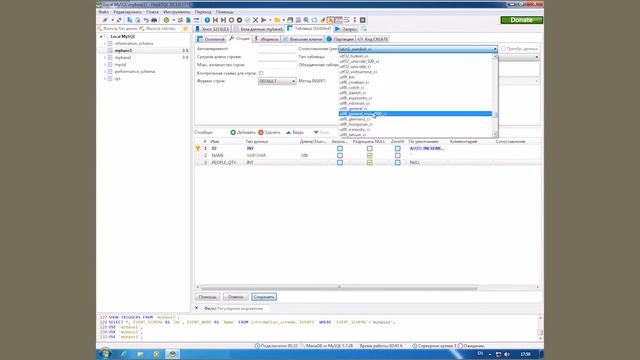The image size is (640, 360).
Task: Toggle Unsigned checkbox for NAME column
Action: pyautogui.click(x=340, y=156)
